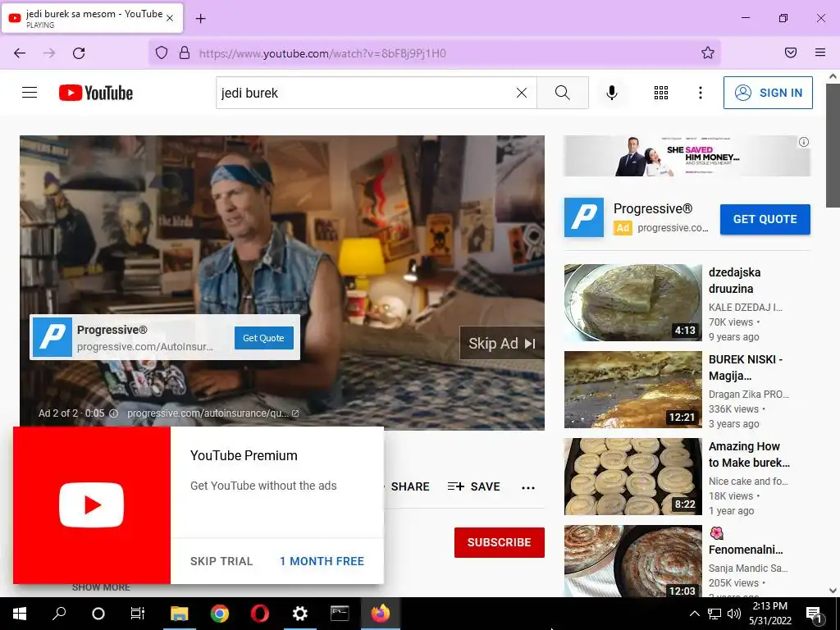
Task: Open the YouTube guide hamburger menu
Action: click(x=30, y=93)
